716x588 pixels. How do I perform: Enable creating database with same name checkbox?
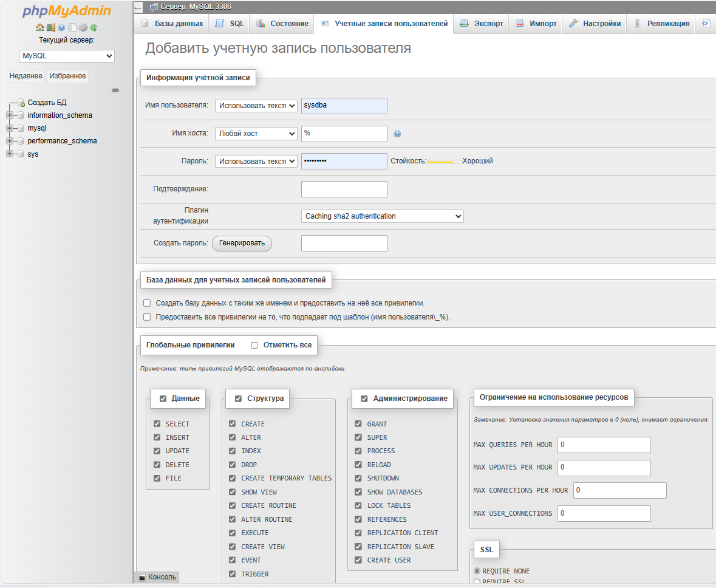[x=146, y=303]
